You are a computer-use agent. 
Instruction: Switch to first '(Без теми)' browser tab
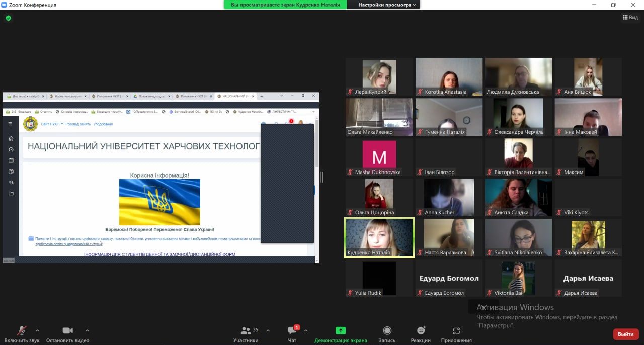[x=26, y=96]
